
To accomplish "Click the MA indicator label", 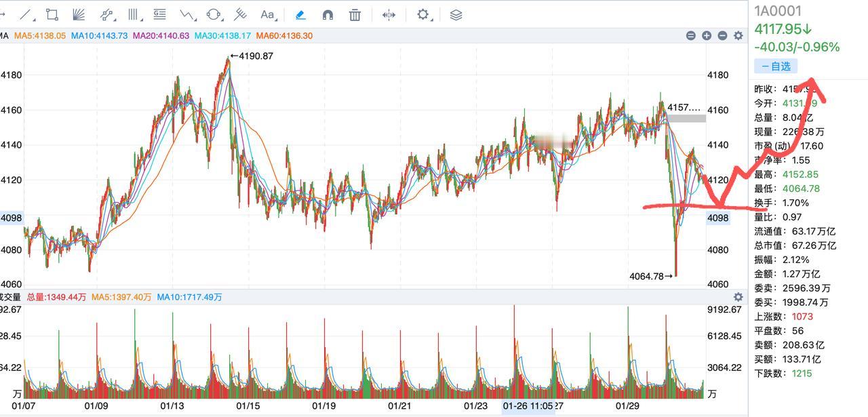I will coord(4,35).
